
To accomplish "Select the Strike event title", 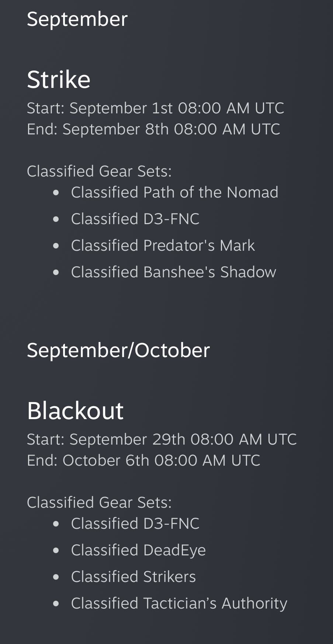I will point(59,79).
